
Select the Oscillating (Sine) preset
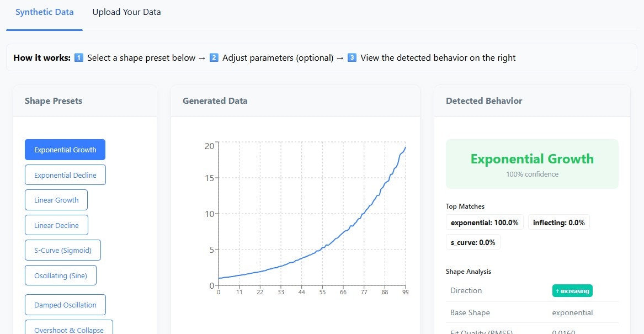(x=61, y=275)
